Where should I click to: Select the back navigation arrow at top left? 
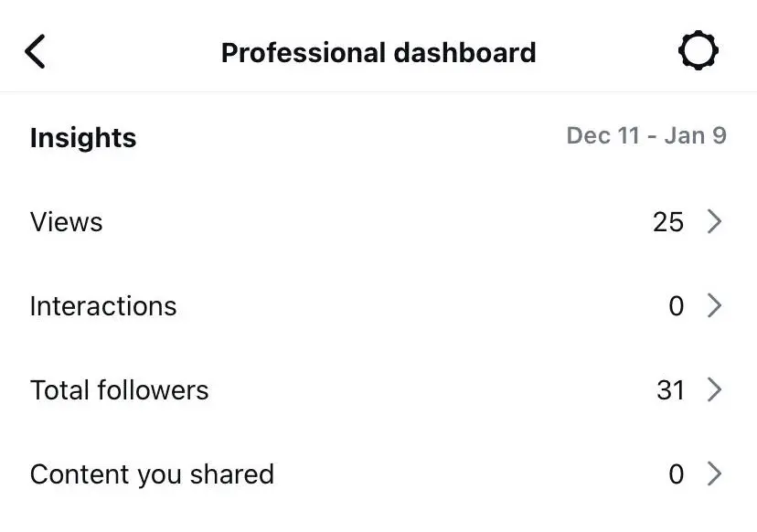[37, 51]
